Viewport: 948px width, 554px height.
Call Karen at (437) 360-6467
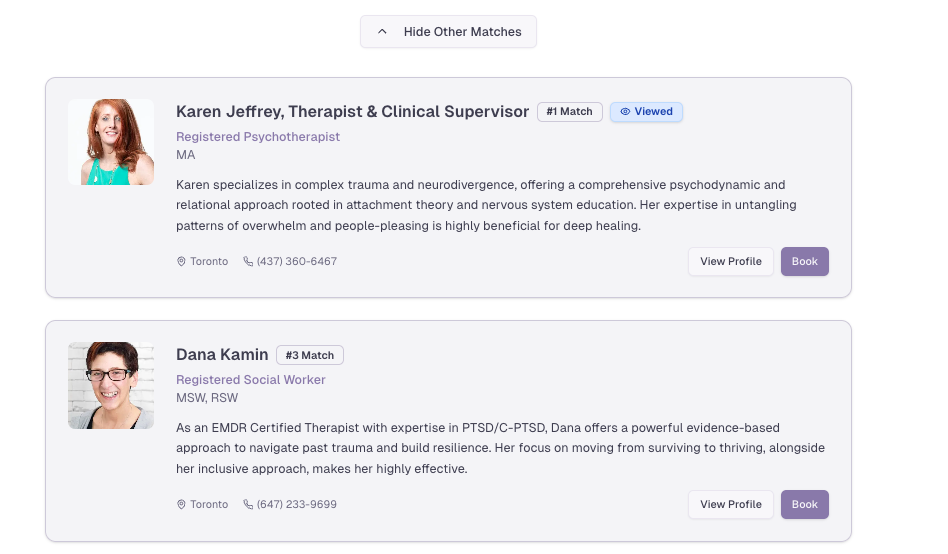coord(297,262)
